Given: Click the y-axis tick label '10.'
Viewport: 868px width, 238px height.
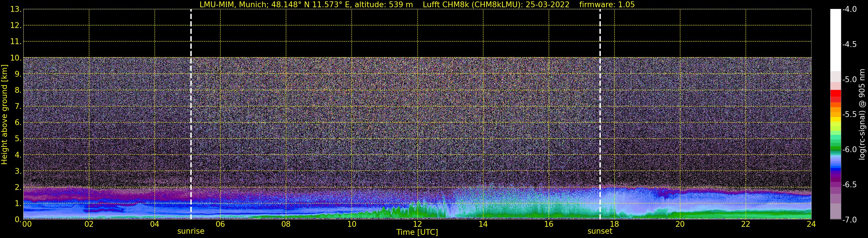Looking at the screenshot, I should pyautogui.click(x=16, y=58).
